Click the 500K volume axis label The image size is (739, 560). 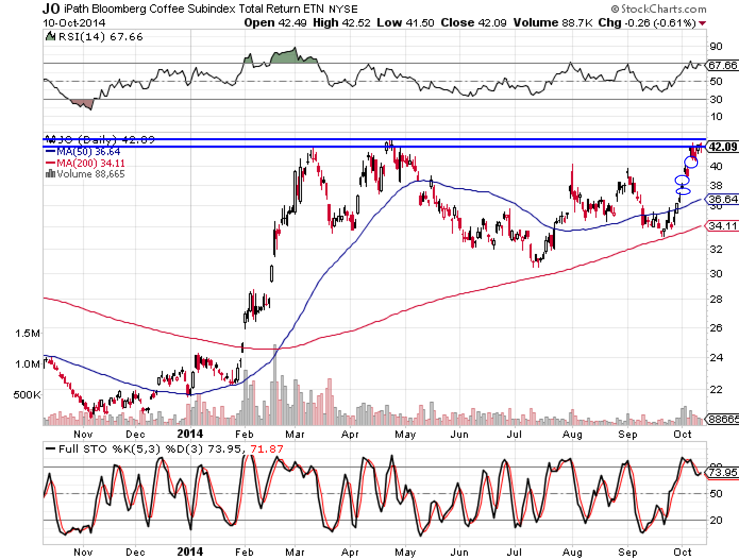click(x=27, y=395)
